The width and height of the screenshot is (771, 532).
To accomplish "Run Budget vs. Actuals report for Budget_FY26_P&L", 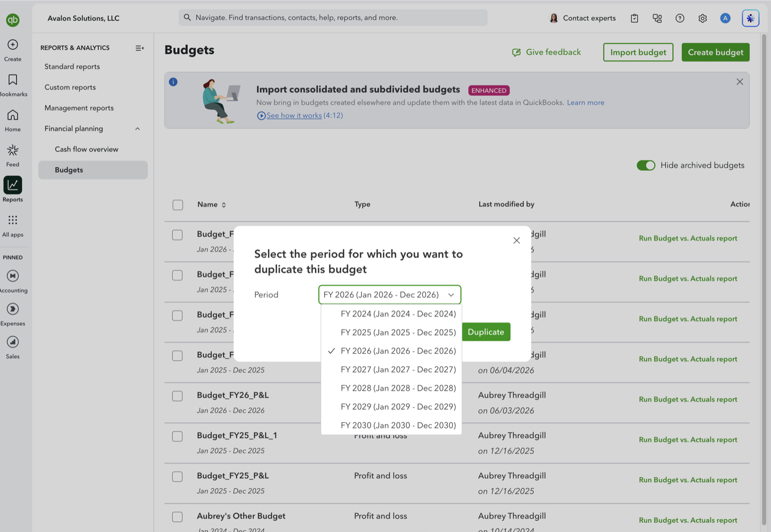I will pos(688,399).
